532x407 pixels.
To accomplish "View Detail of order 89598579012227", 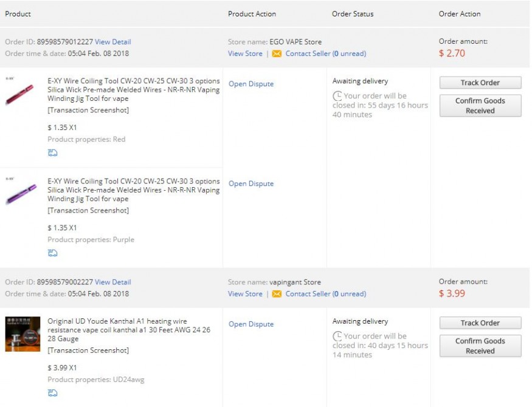I will (112, 42).
